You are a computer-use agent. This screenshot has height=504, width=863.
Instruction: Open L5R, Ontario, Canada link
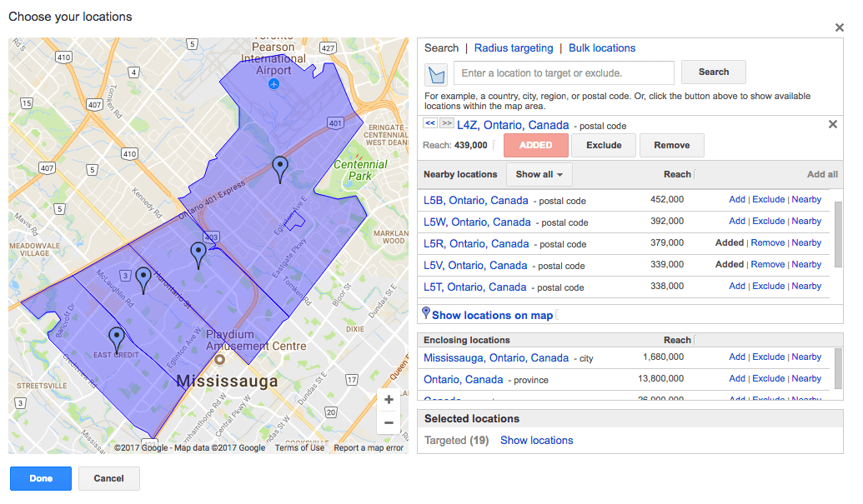[476, 243]
